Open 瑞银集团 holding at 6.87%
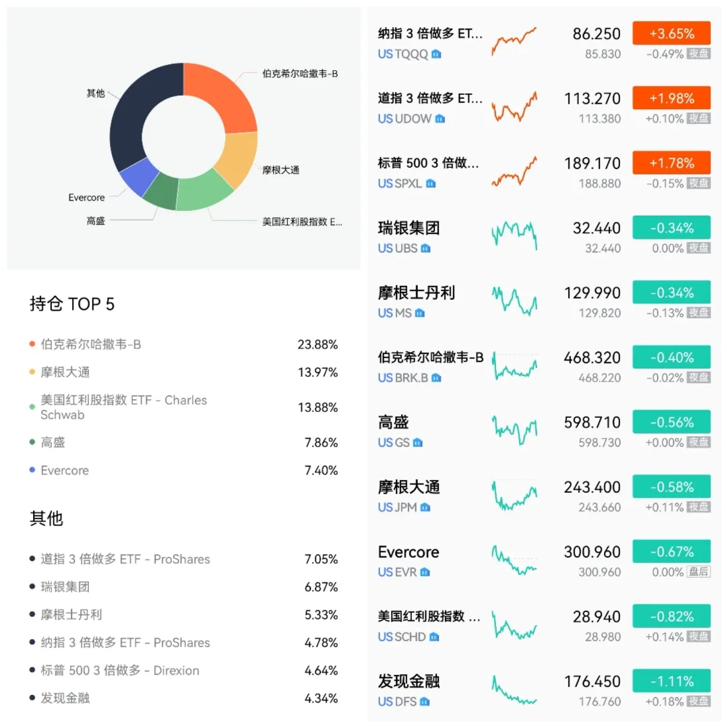 pos(183,587)
